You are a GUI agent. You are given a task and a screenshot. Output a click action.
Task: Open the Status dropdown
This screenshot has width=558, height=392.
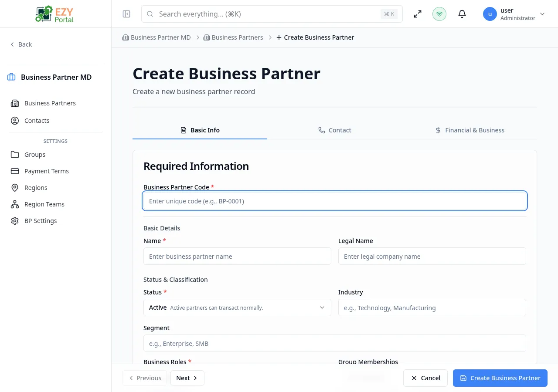[237, 308]
